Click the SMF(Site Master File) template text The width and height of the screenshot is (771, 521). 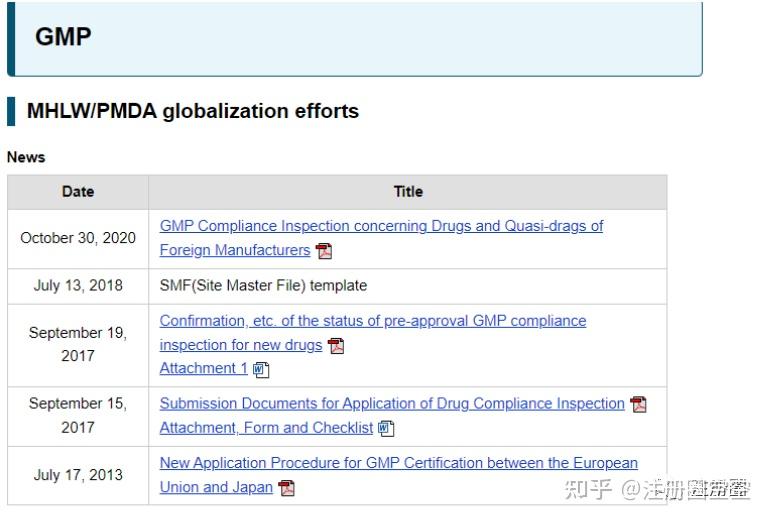coord(263,285)
